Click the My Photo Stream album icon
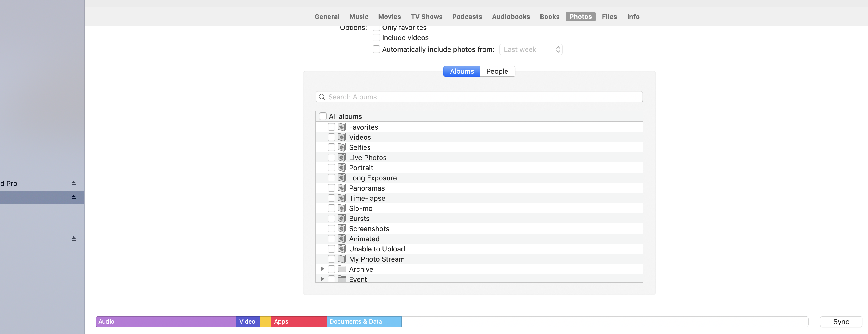 (x=342, y=259)
